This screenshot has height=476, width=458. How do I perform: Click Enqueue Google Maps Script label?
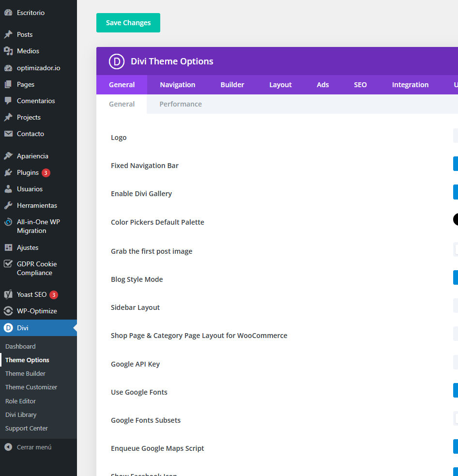157,448
